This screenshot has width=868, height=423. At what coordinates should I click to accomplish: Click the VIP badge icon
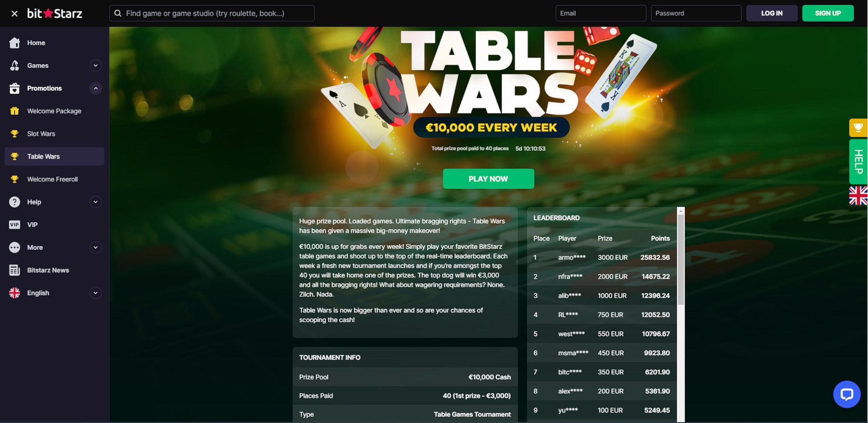coord(14,224)
